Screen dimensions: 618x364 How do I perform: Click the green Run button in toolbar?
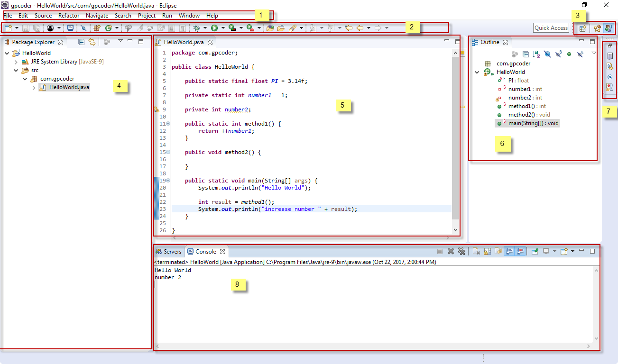pyautogui.click(x=214, y=28)
